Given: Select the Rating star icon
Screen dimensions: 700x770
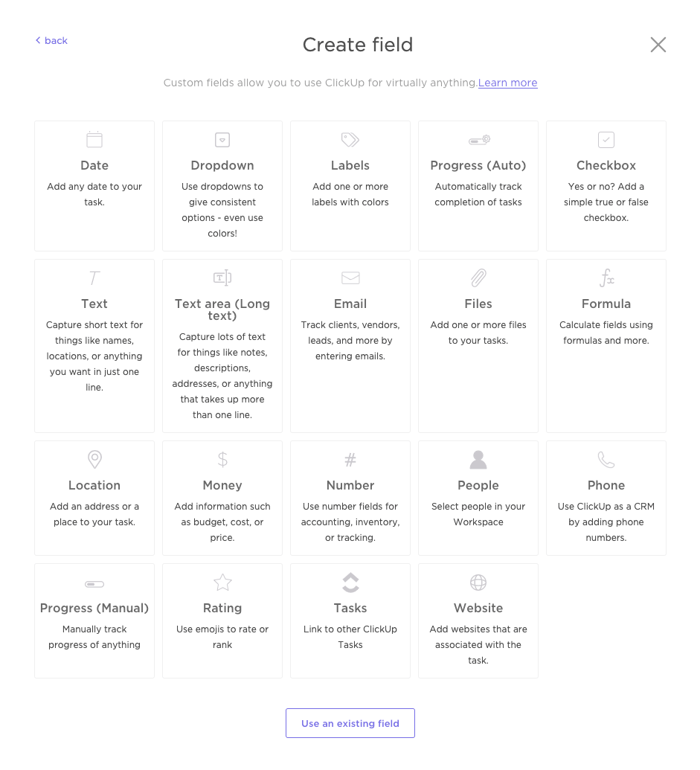Looking at the screenshot, I should 222,583.
